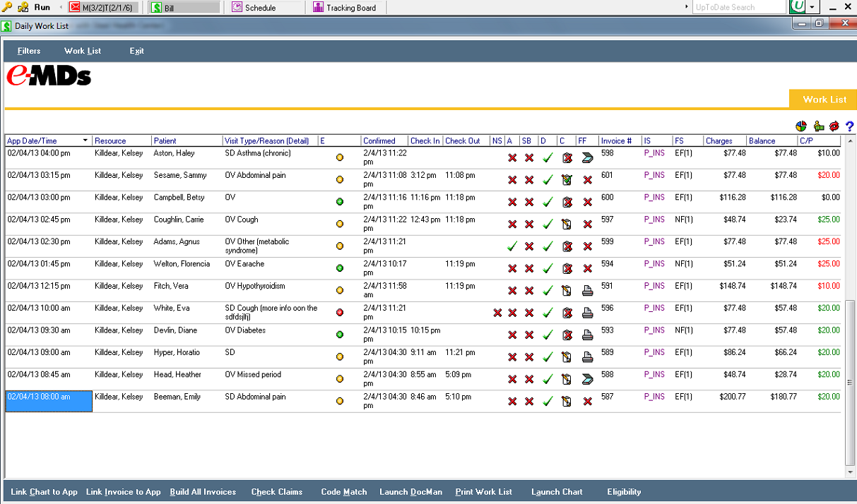Click Build All Invoices

203,492
